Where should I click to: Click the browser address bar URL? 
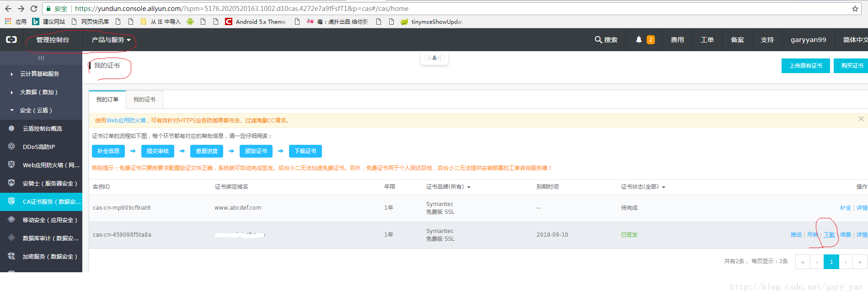241,9
